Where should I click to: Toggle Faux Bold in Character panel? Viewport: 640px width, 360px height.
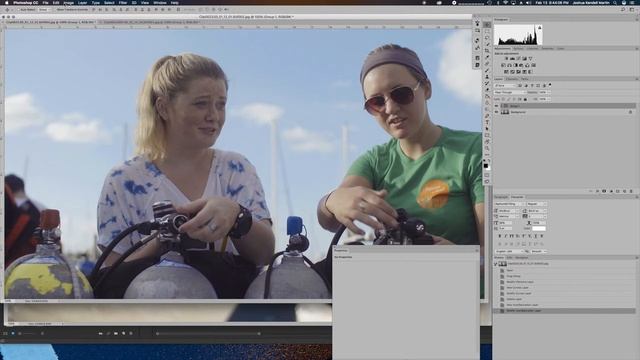pyautogui.click(x=500, y=236)
